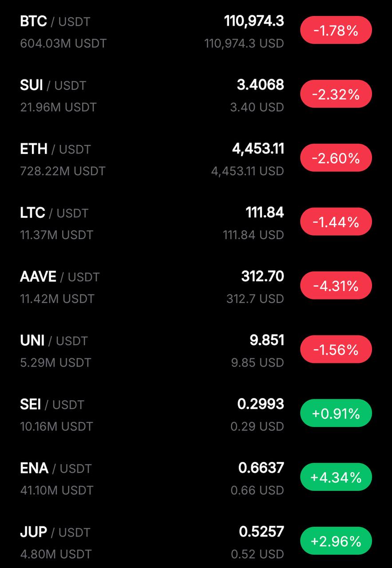Tap the -2.32% SUI change badge
The height and width of the screenshot is (568, 392).
coord(336,94)
